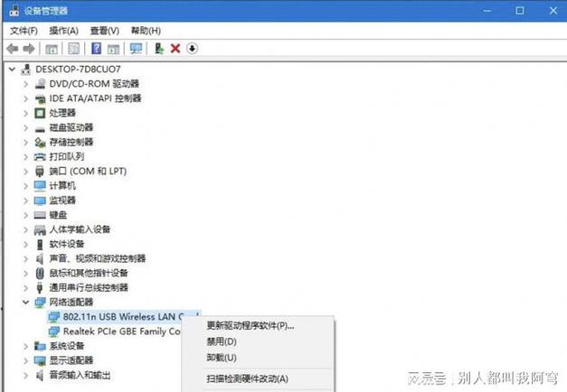
Task: Click the Properties toolbar icon
Action: [x=74, y=49]
